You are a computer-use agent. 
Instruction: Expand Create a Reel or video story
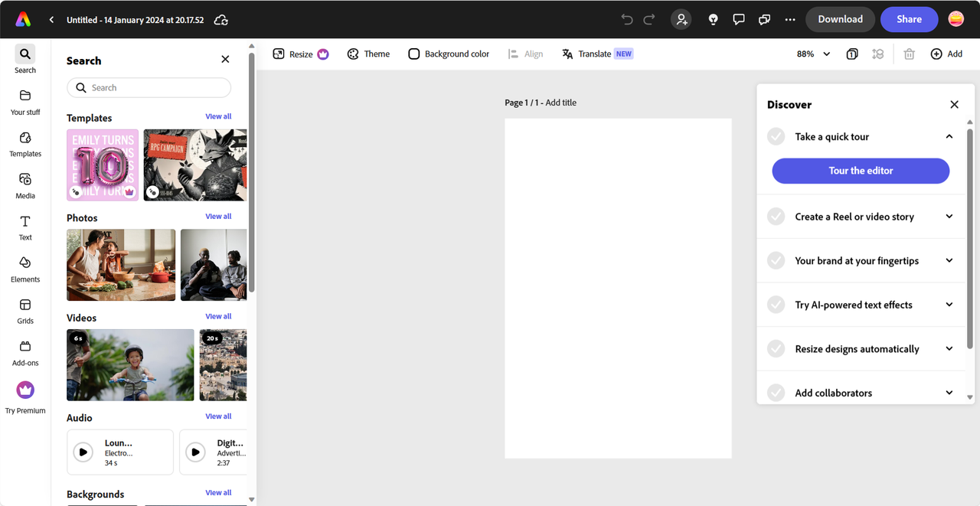coord(949,217)
